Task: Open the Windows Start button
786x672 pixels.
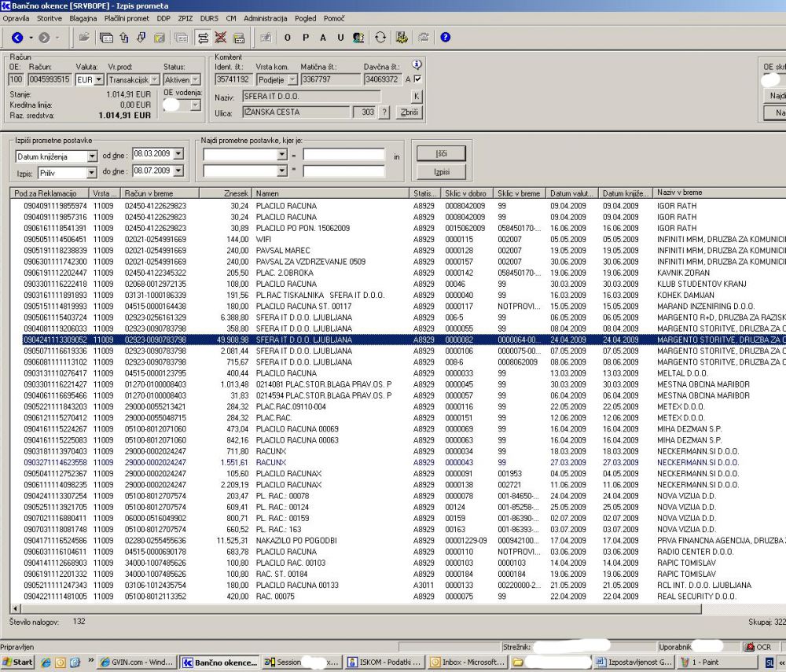Action: [x=17, y=663]
